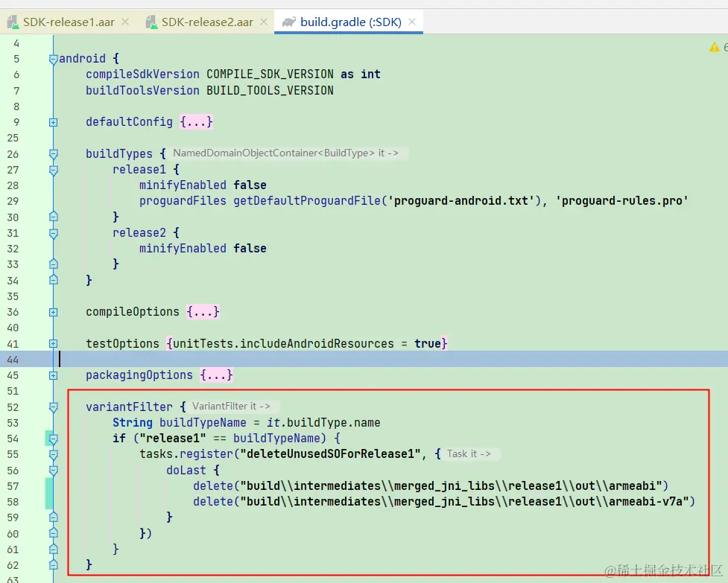728x583 pixels.
Task: Collapse the variantFilter block on line 52
Action: click(54, 407)
